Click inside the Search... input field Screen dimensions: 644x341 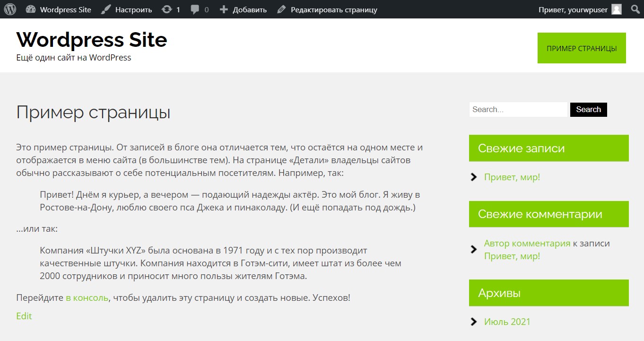pyautogui.click(x=518, y=109)
